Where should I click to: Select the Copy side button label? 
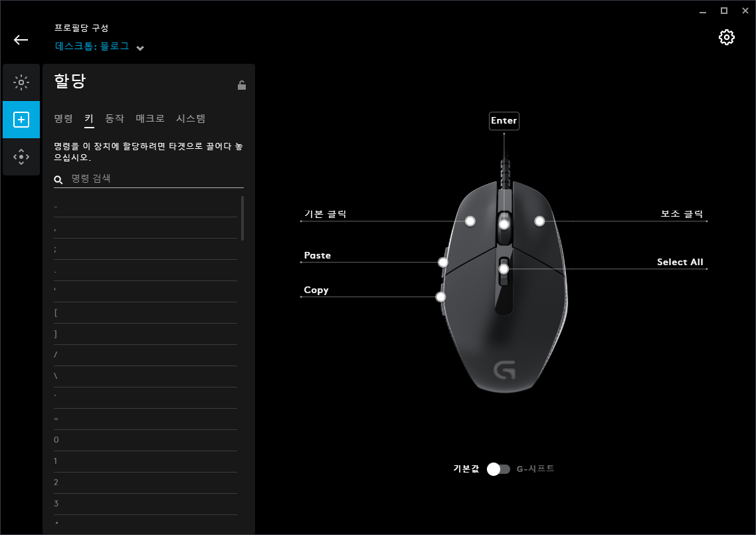pyautogui.click(x=316, y=290)
